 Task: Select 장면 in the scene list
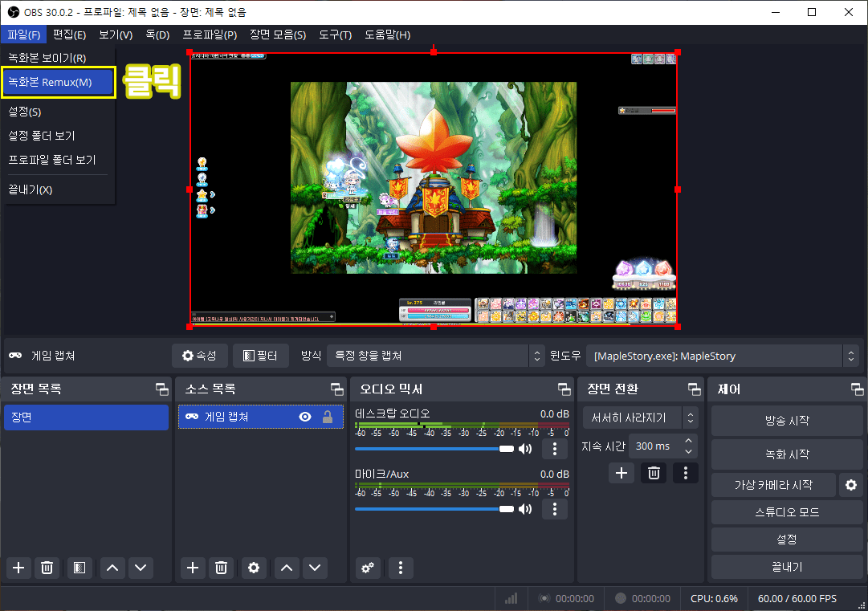(x=87, y=418)
